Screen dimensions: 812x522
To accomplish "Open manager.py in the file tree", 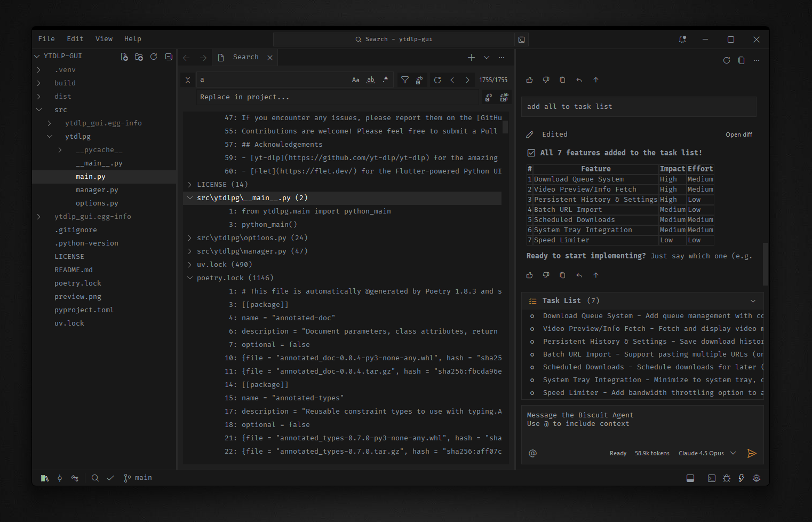I will pyautogui.click(x=97, y=190).
